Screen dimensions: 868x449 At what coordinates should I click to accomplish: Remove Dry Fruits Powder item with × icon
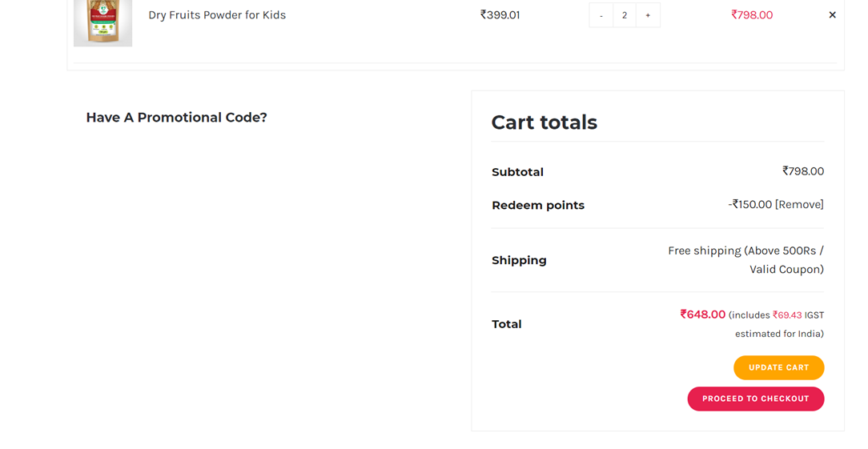(832, 15)
